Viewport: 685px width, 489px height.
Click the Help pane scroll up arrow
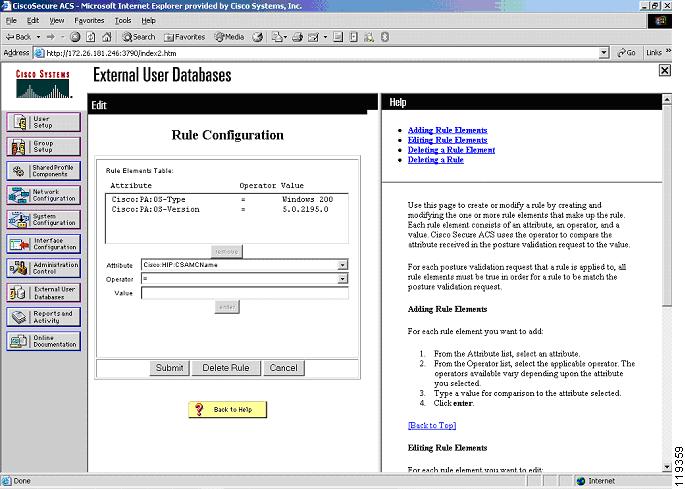[667, 100]
